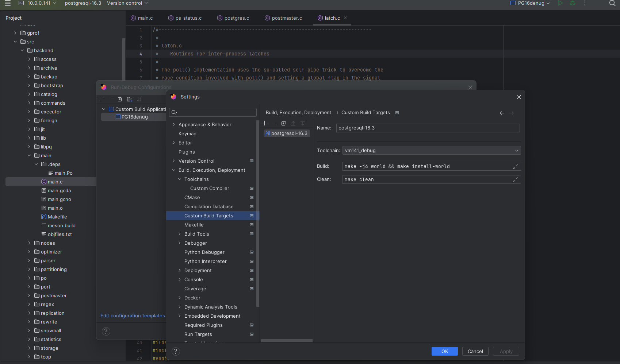Create new folder in Run/Debug Configurations

(x=130, y=99)
